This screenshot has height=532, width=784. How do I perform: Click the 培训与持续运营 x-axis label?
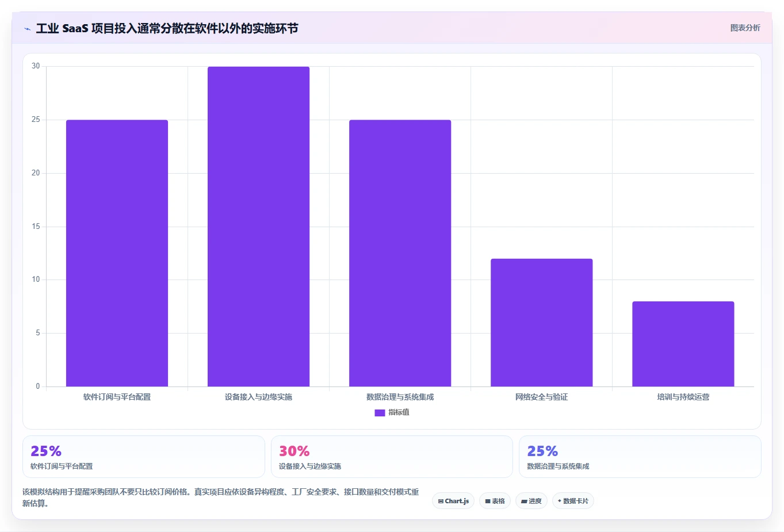[683, 397]
